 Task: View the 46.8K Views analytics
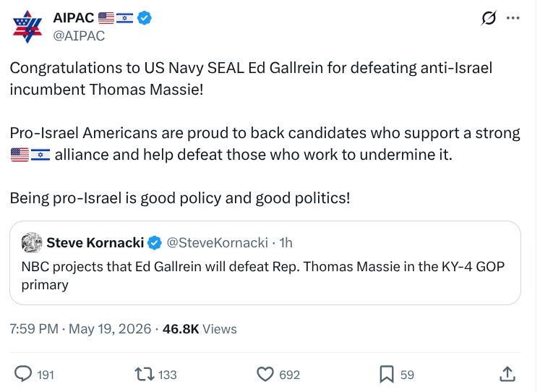click(x=200, y=329)
